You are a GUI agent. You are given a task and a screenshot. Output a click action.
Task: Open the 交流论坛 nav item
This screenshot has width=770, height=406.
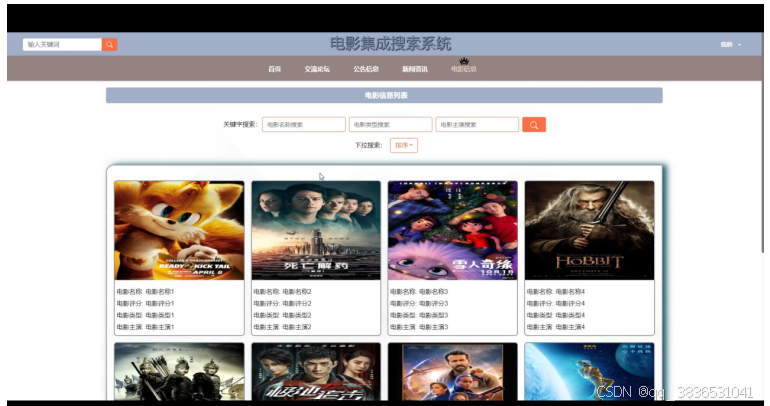pyautogui.click(x=317, y=69)
